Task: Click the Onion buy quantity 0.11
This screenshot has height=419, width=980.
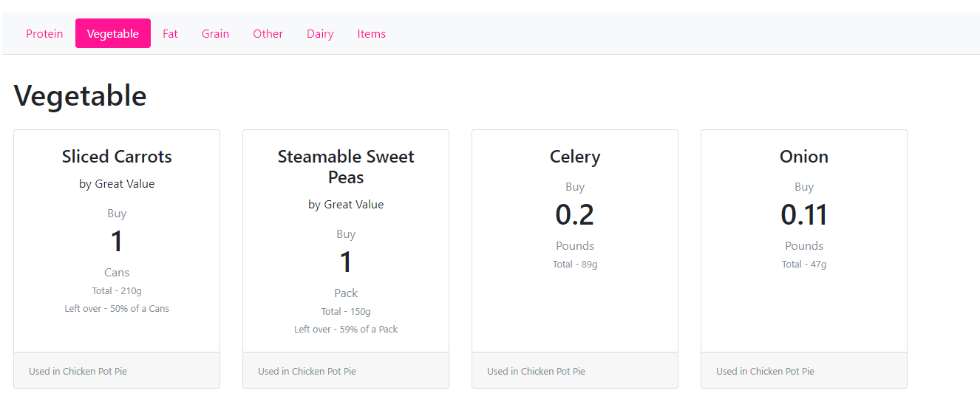Action: (804, 215)
